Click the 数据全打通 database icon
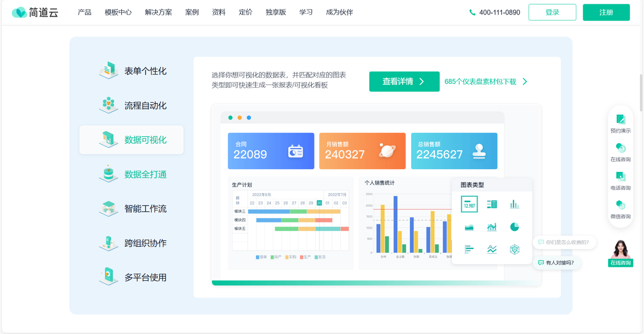Viewport: 644px width, 334px height. pos(108,174)
